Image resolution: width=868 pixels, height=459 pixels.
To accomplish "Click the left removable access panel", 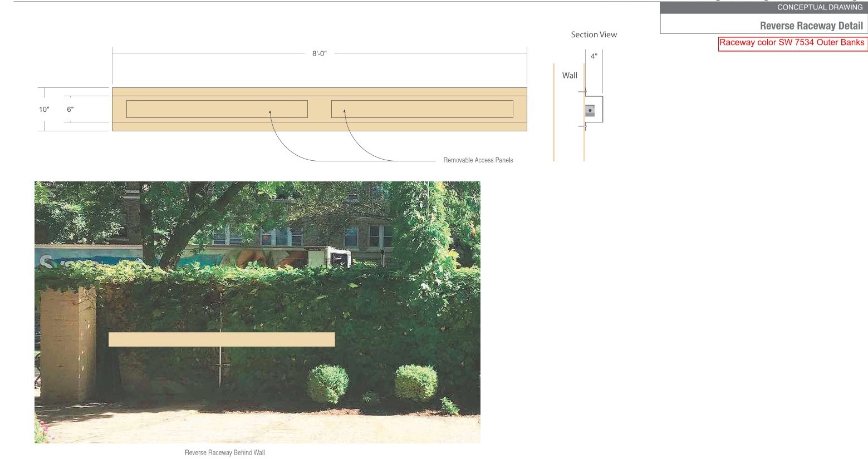I will tap(217, 109).
